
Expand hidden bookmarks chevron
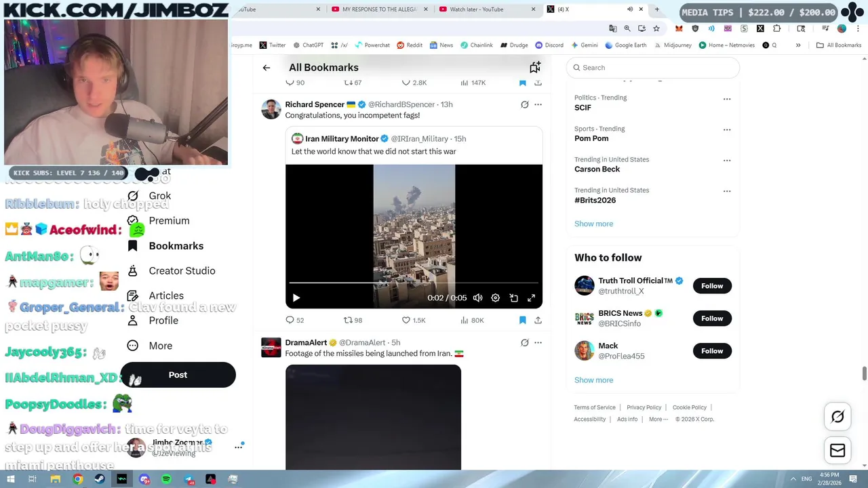798,45
